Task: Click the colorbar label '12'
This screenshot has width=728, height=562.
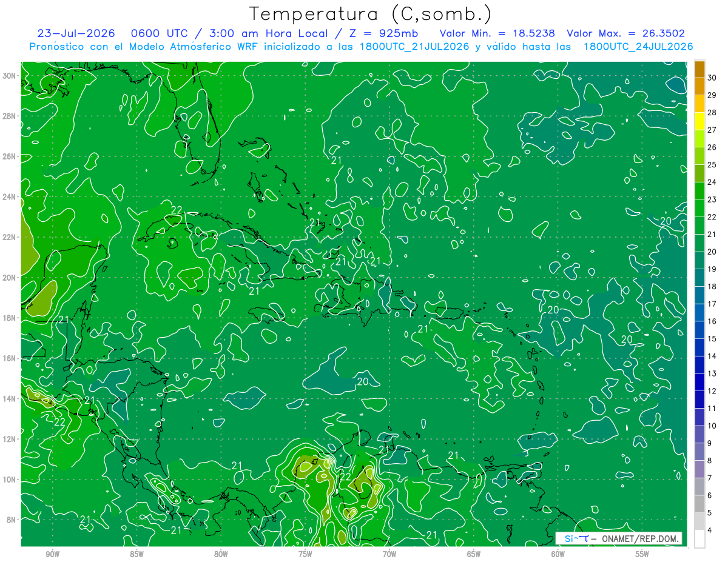Action: click(x=712, y=391)
